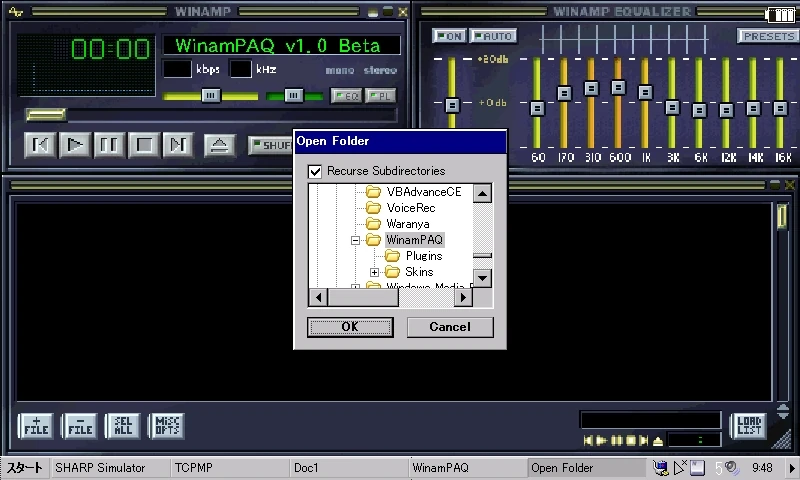
Task: Switch to TCPMP taskbar item
Action: (229, 468)
